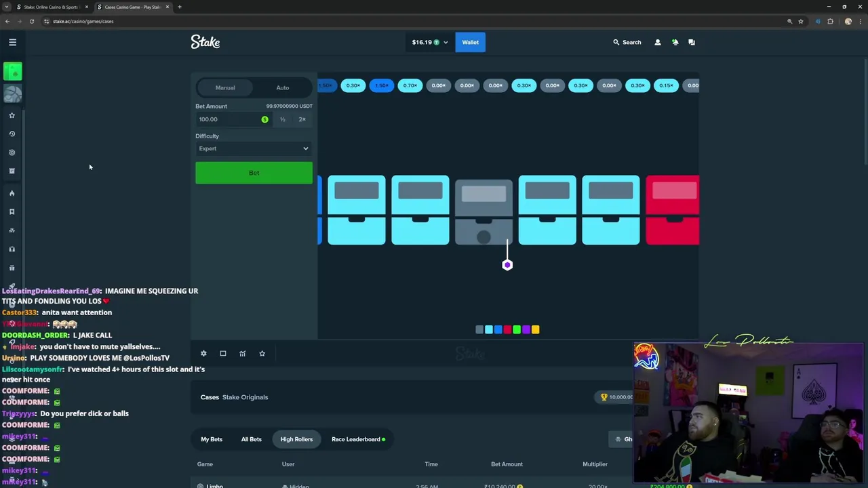Viewport: 868px width, 488px height.
Task: Switch to Cases Casino Game browser tab
Action: [x=133, y=7]
